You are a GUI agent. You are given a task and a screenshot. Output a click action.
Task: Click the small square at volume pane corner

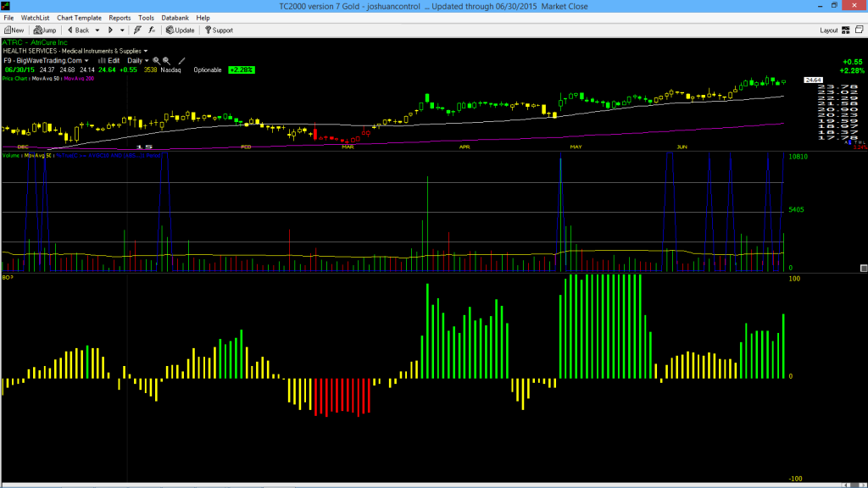click(864, 269)
